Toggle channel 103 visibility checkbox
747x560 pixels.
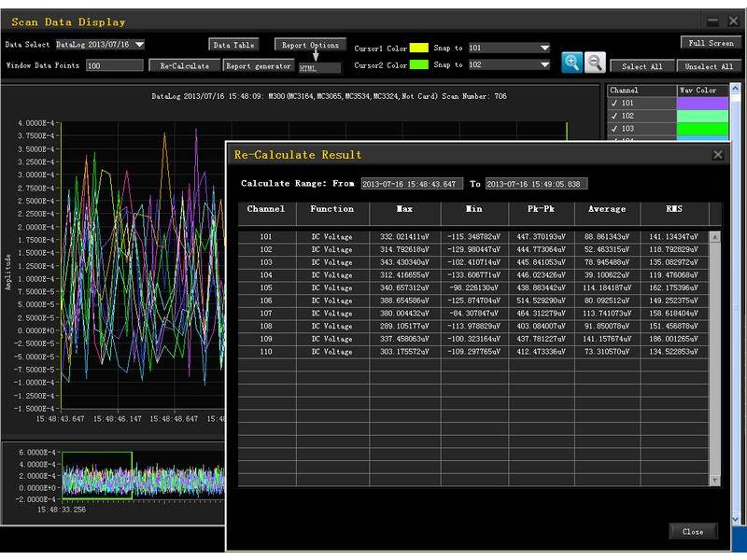click(x=614, y=129)
